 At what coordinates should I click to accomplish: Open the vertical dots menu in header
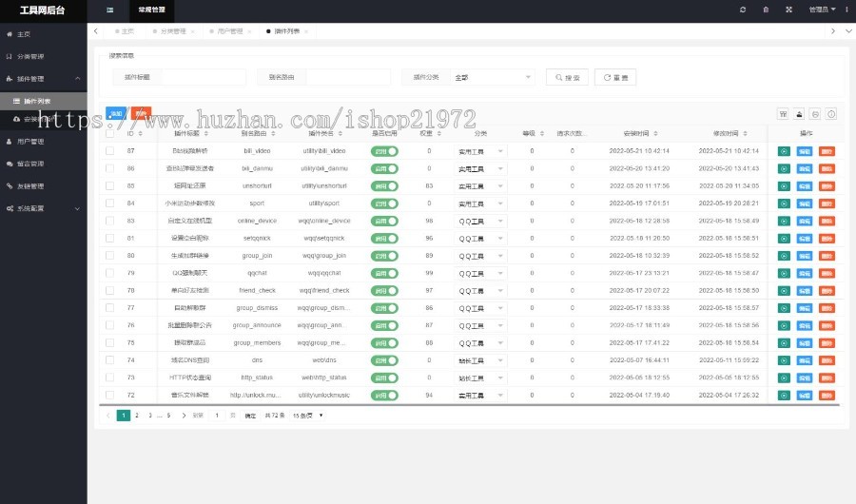846,10
